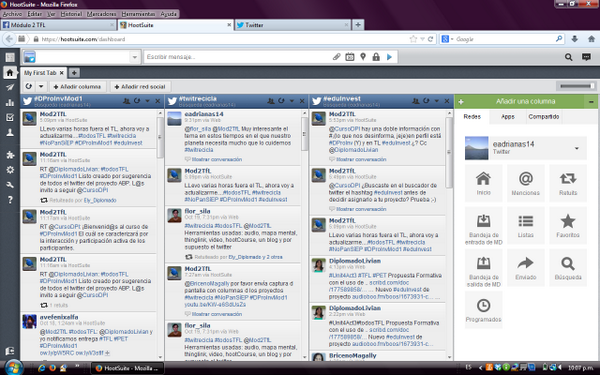Open #twitrecicla column options arrow
Screen dimensions: 600x375
point(292,101)
